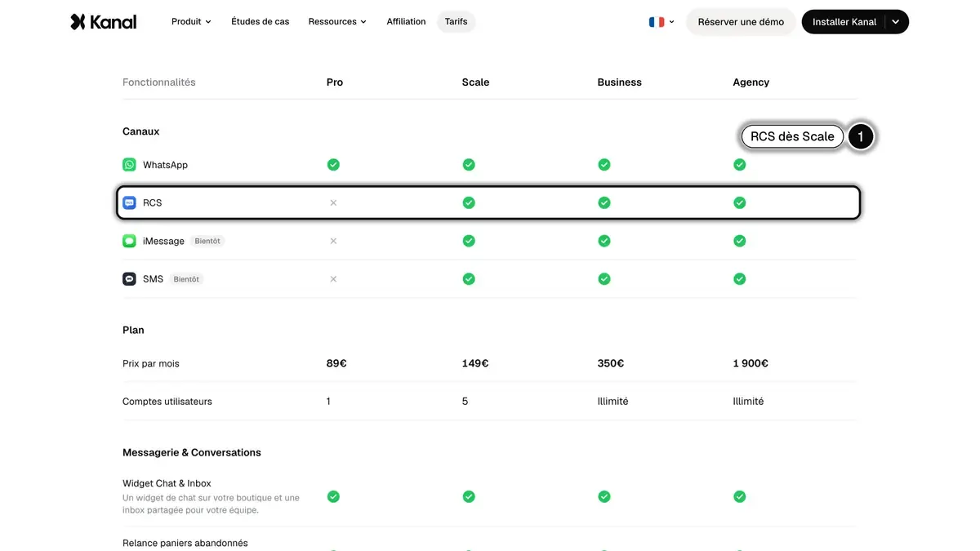980x551 pixels.
Task: Click Illimité under Business column
Action: click(x=613, y=402)
